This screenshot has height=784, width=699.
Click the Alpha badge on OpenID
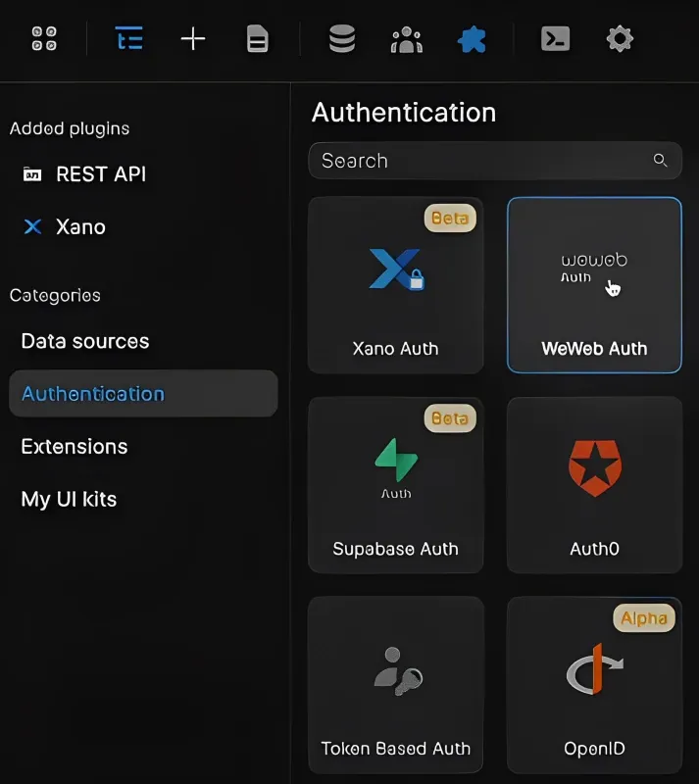[x=644, y=618]
